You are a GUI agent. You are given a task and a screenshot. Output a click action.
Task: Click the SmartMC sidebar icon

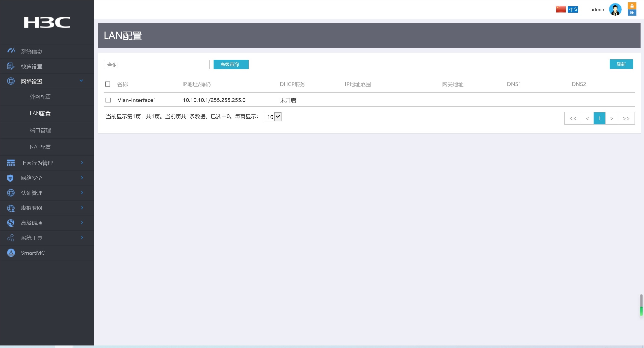click(11, 253)
